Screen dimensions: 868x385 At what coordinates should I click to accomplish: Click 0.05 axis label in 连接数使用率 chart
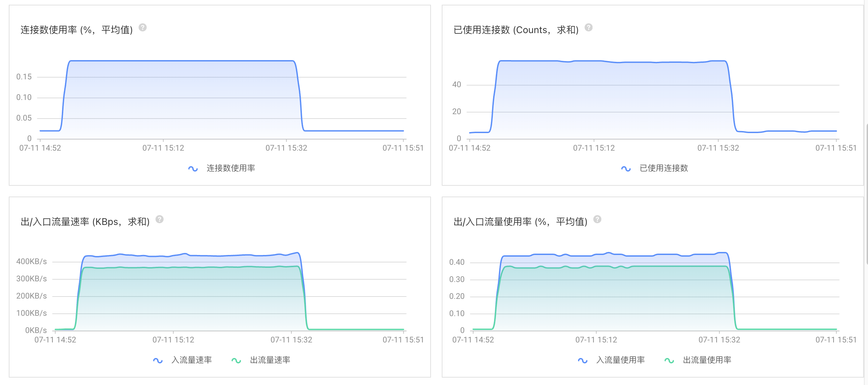click(x=24, y=118)
